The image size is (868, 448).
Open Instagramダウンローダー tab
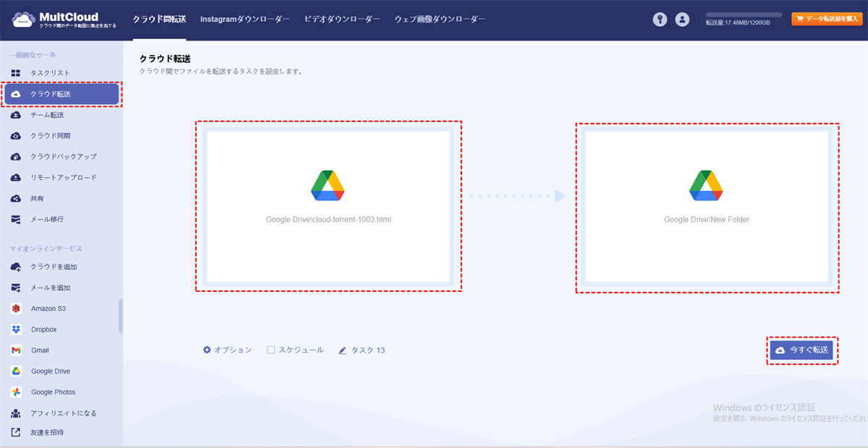point(245,20)
